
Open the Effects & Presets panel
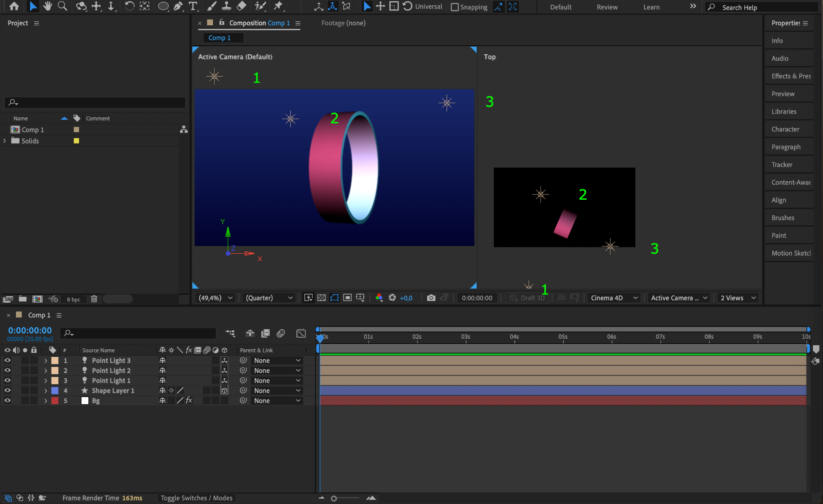pyautogui.click(x=790, y=76)
